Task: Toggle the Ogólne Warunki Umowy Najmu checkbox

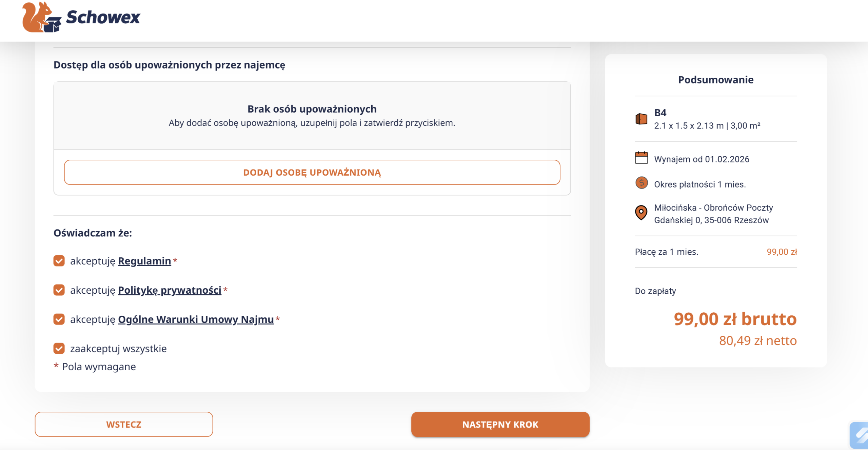Action: coord(59,319)
